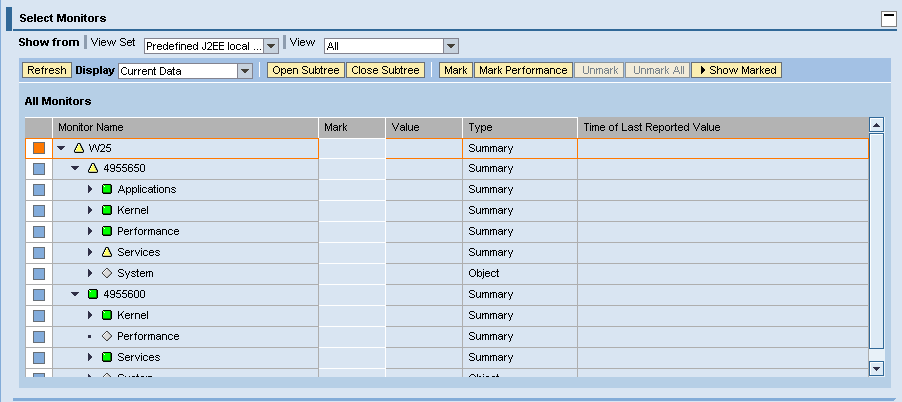Select the row checkbox for W25

39,148
